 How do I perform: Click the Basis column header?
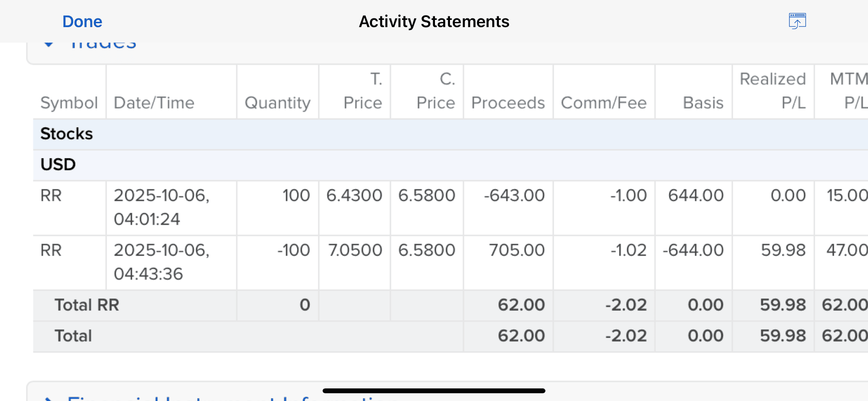coord(703,103)
